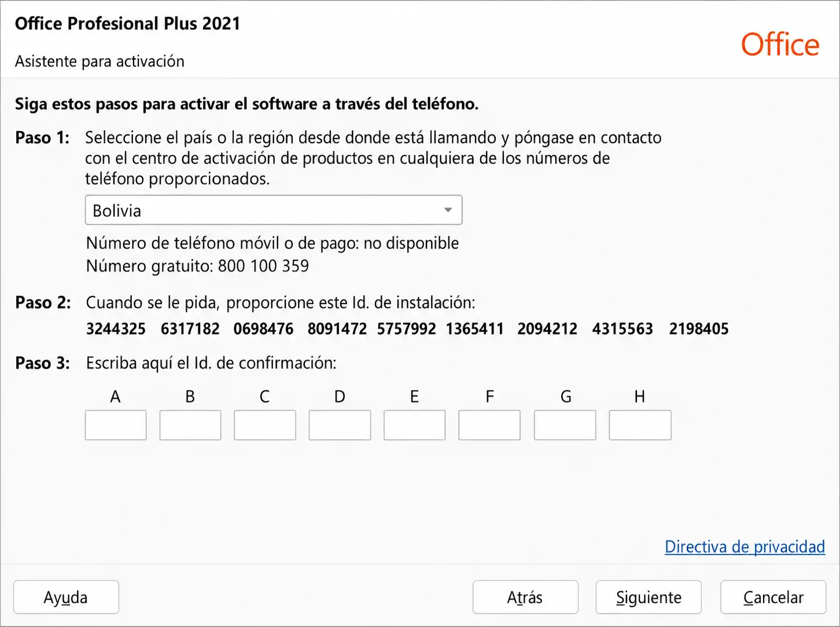This screenshot has width=840, height=627.
Task: Select installation ID group 8091472
Action: coord(337,329)
